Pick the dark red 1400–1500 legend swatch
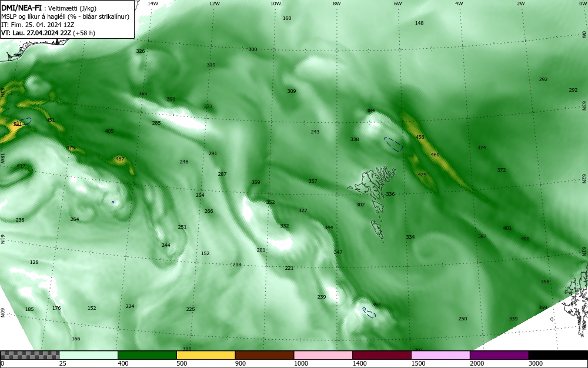This screenshot has width=588, height=368. 382,355
